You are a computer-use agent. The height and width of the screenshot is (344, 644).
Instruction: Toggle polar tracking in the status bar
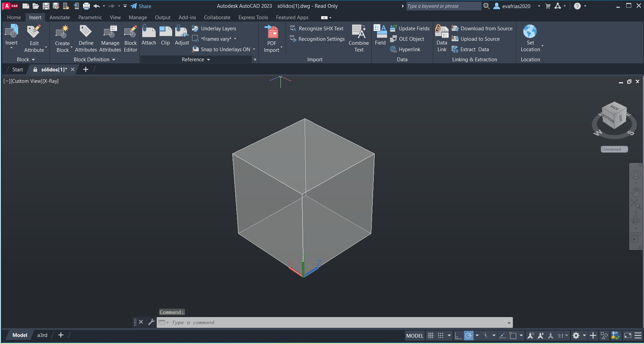pyautogui.click(x=468, y=336)
